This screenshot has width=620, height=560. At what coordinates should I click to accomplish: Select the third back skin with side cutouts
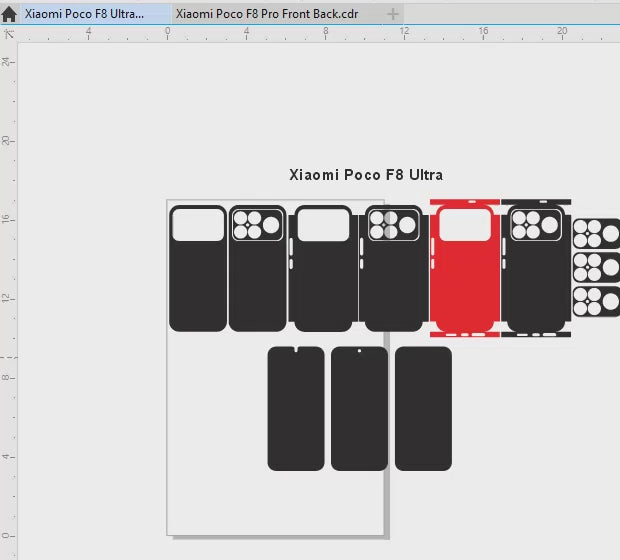323,290
